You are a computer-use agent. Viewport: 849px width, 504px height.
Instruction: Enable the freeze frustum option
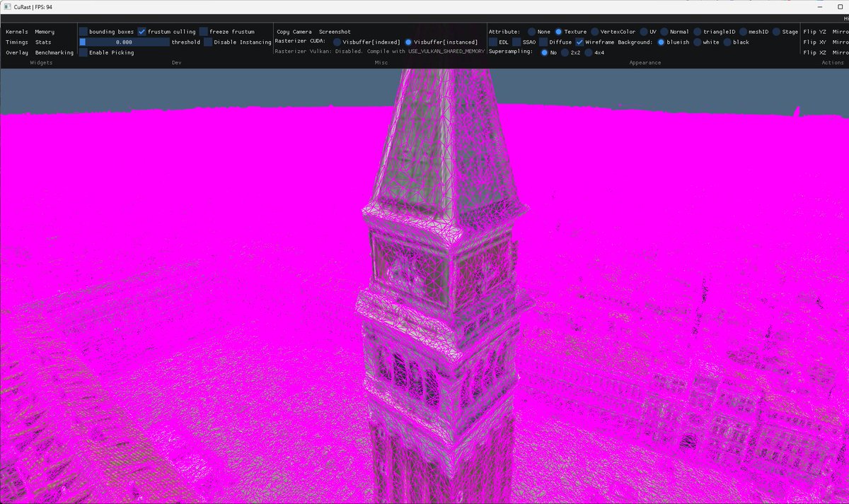pyautogui.click(x=204, y=31)
